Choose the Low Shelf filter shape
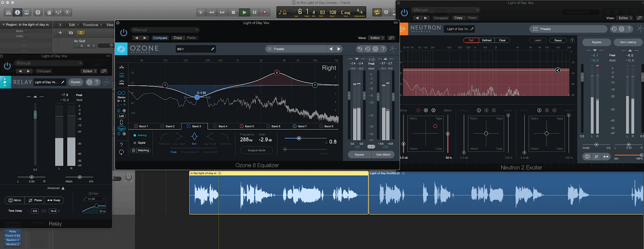Image resolution: width=644 pixels, height=249 pixels. (x=179, y=137)
